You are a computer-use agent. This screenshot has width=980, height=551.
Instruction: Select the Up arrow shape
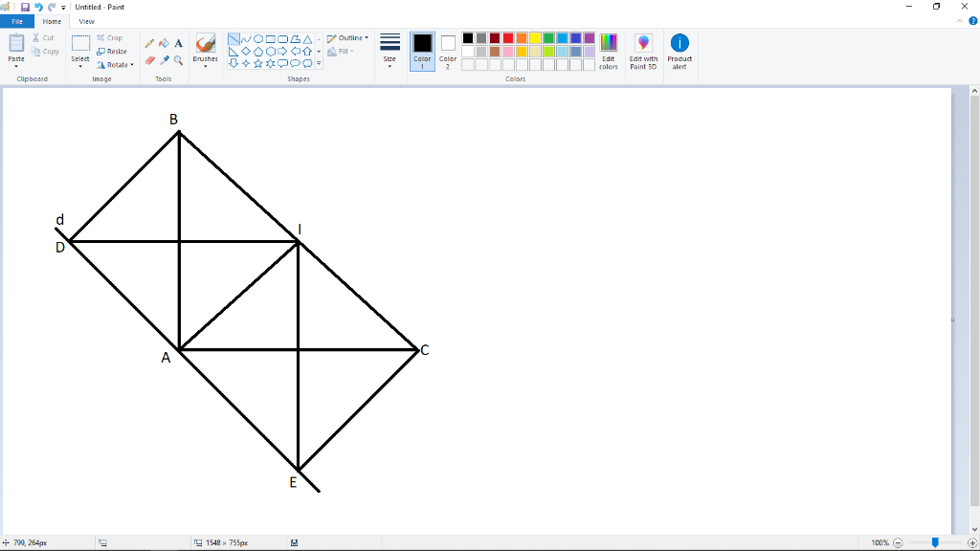(307, 52)
